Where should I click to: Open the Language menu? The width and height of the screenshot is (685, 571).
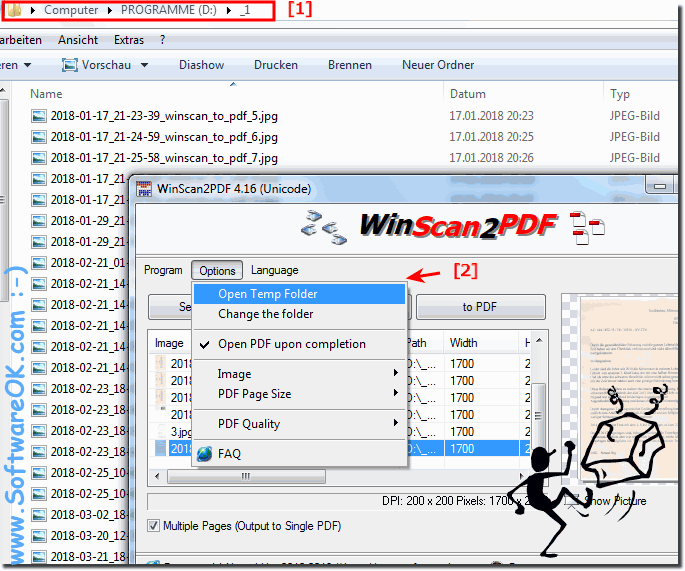tap(274, 270)
